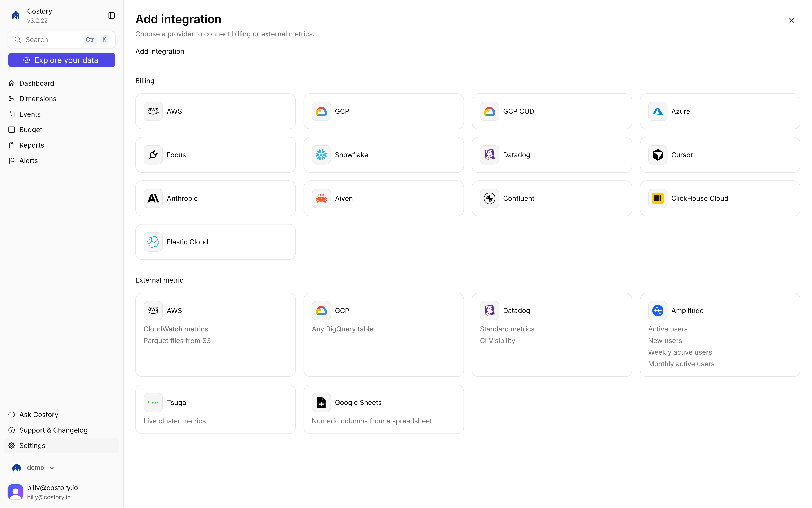The height and width of the screenshot is (508, 812).
Task: Select the Google Sheets metric card
Action: tap(384, 409)
